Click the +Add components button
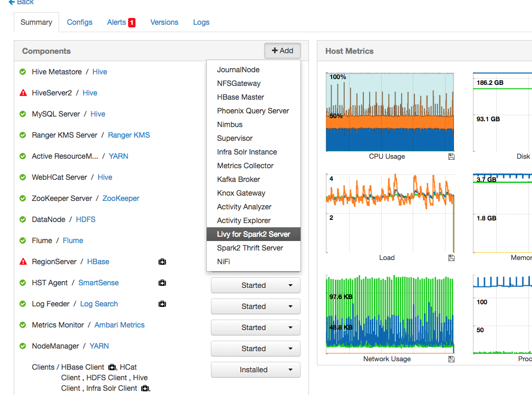Image resolution: width=532 pixels, height=395 pixels. (x=282, y=51)
